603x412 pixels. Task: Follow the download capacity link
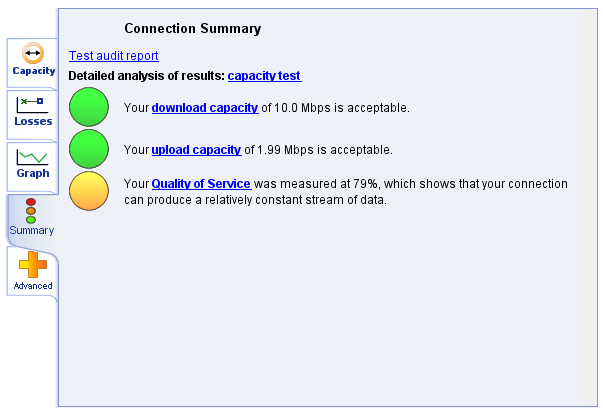205,108
